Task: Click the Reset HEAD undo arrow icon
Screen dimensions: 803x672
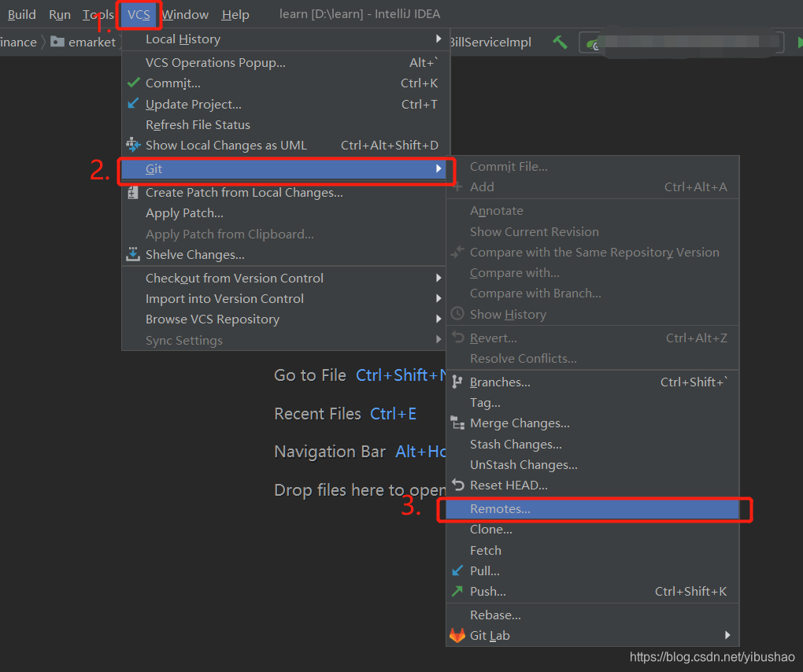Action: click(x=458, y=485)
